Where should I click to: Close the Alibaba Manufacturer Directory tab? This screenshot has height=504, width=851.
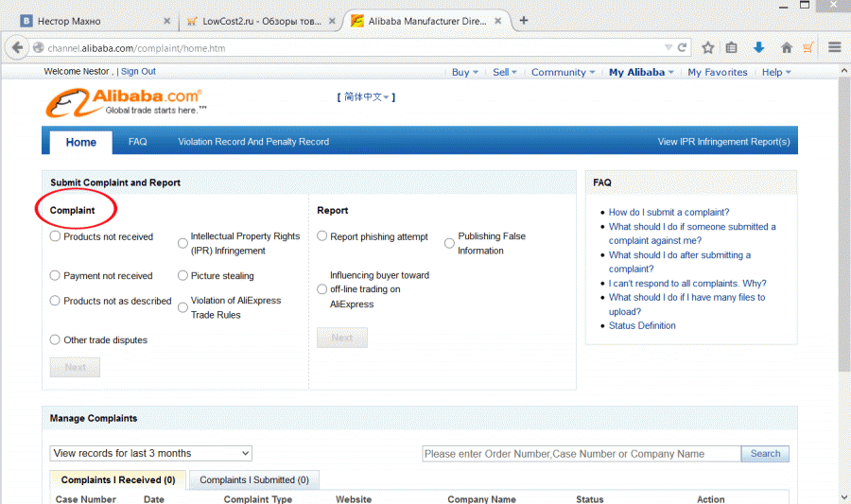pos(497,21)
